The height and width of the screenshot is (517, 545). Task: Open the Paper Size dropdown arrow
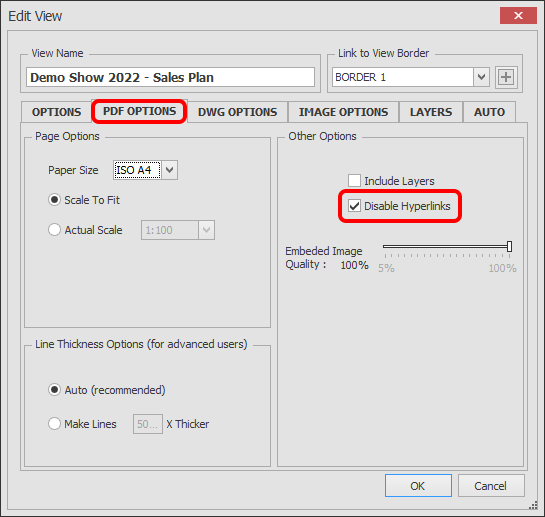click(x=169, y=170)
